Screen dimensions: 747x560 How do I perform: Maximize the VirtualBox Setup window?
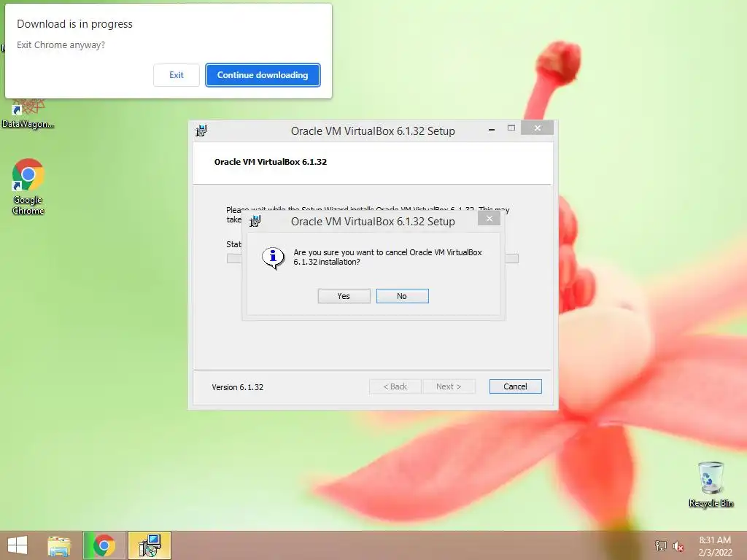511,128
